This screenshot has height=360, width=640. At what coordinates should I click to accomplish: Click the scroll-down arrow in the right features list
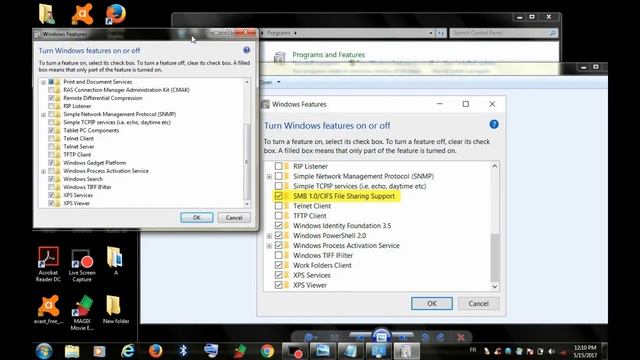point(495,287)
